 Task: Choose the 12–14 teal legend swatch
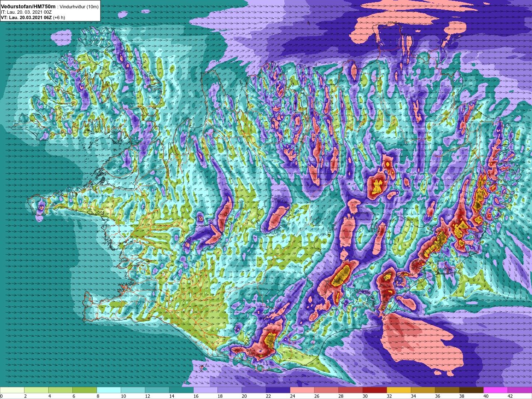click(x=157, y=390)
